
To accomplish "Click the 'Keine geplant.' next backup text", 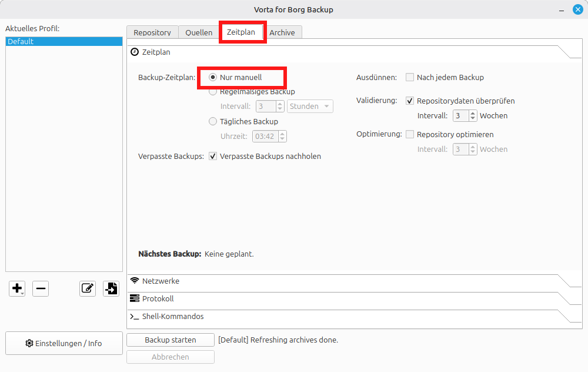I will click(x=229, y=254).
